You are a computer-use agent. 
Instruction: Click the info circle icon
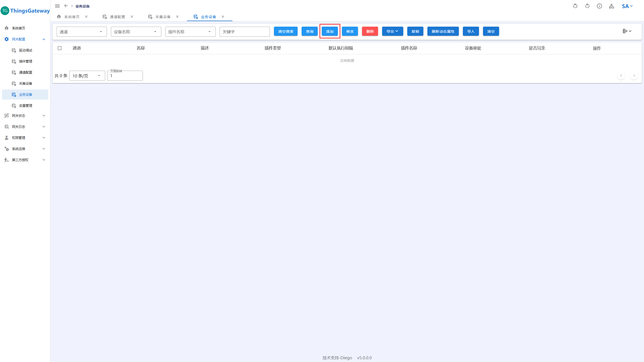pyautogui.click(x=599, y=6)
